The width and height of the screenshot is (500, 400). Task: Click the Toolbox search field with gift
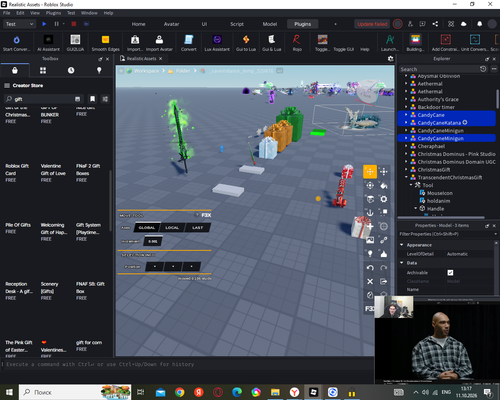point(43,99)
